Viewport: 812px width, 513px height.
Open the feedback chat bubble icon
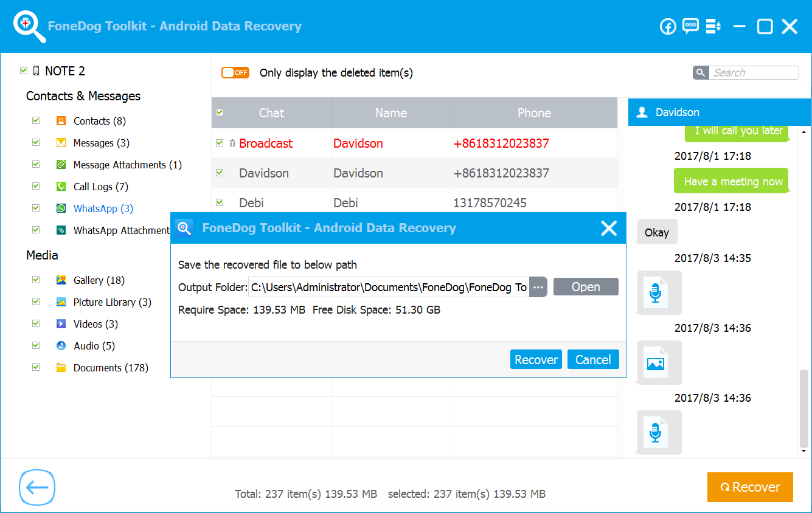pos(690,26)
